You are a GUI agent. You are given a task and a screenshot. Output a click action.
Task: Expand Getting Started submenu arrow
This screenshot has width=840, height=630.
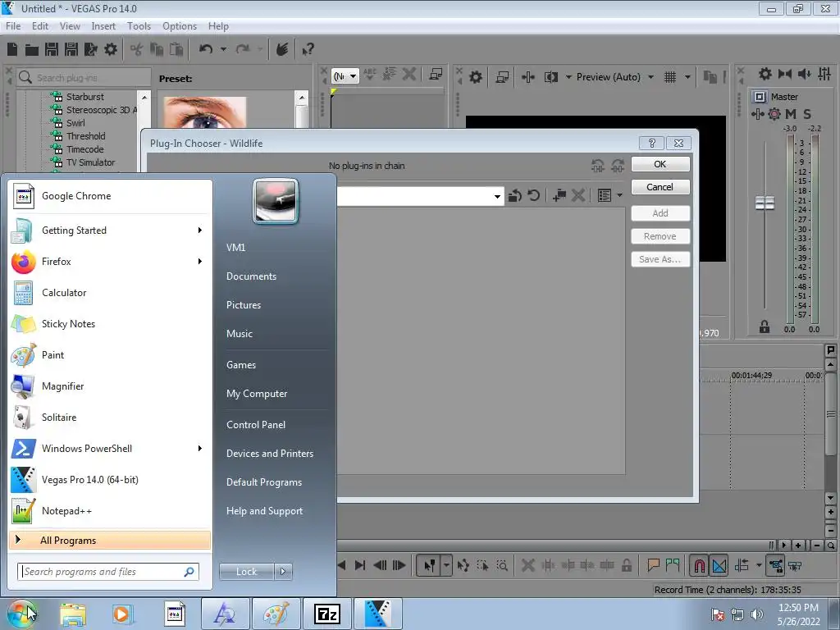[x=200, y=231]
